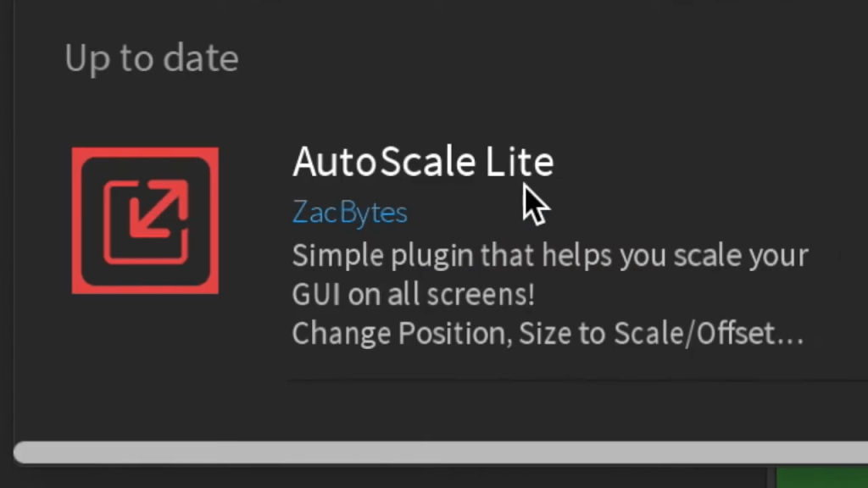Click the inner rounded square of plugin icon
The height and width of the screenshot is (488, 868).
click(x=146, y=221)
